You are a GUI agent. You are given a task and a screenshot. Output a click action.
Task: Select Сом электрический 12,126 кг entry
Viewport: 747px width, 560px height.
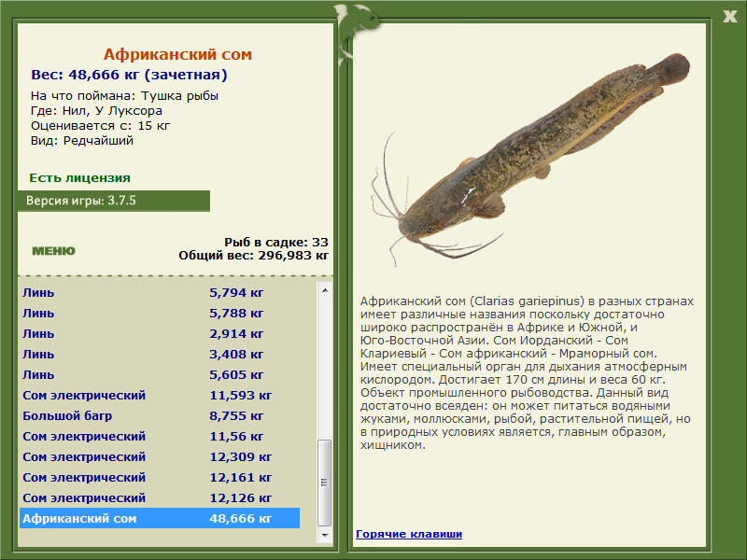(160, 497)
